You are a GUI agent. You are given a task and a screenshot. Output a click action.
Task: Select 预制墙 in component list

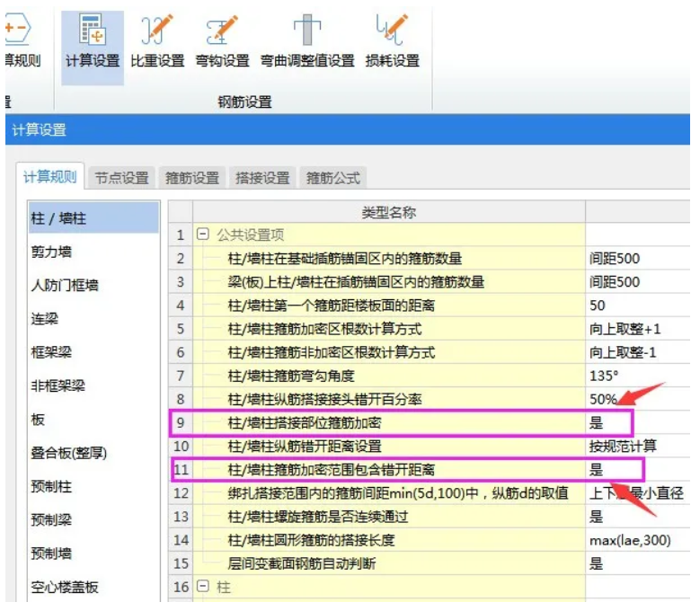coord(93,553)
